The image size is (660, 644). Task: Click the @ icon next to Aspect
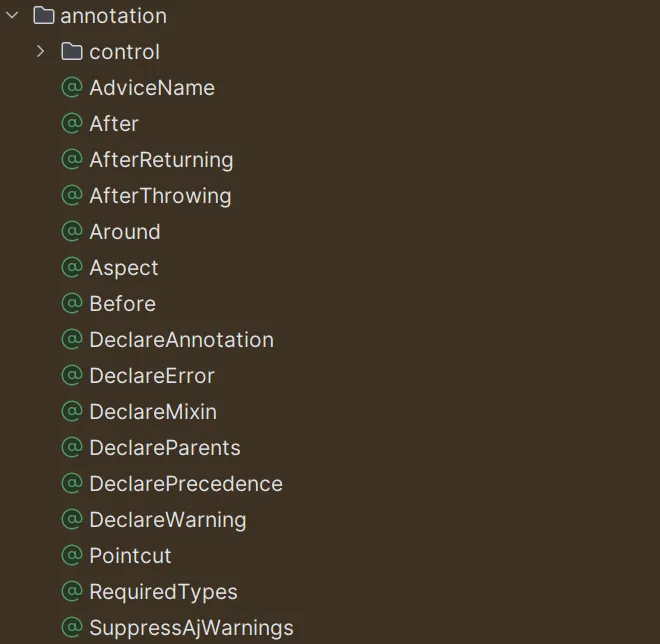pos(71,268)
